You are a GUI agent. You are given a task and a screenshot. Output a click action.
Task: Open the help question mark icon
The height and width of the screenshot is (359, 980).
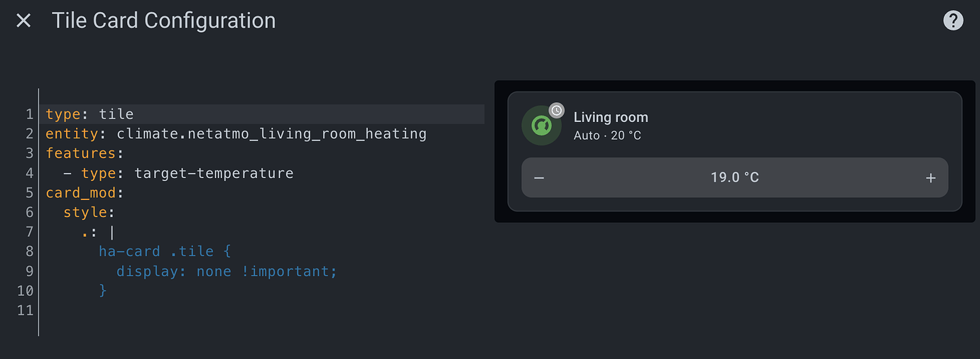point(952,21)
